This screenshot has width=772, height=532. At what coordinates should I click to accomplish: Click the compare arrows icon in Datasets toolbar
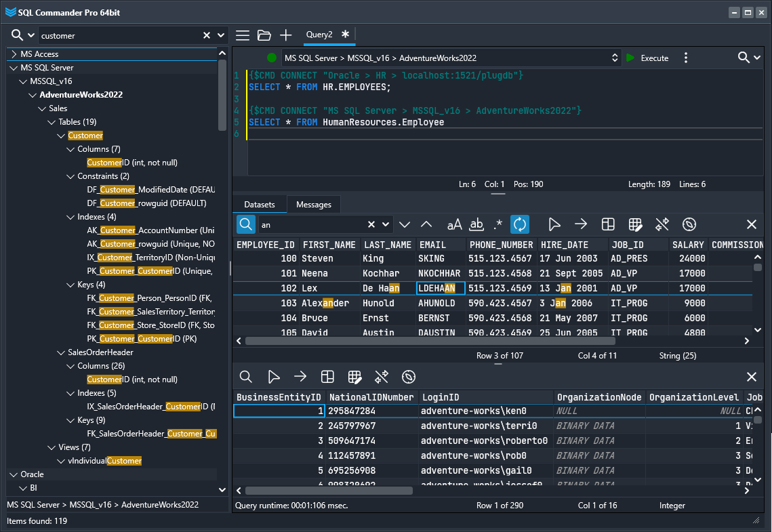(x=662, y=224)
